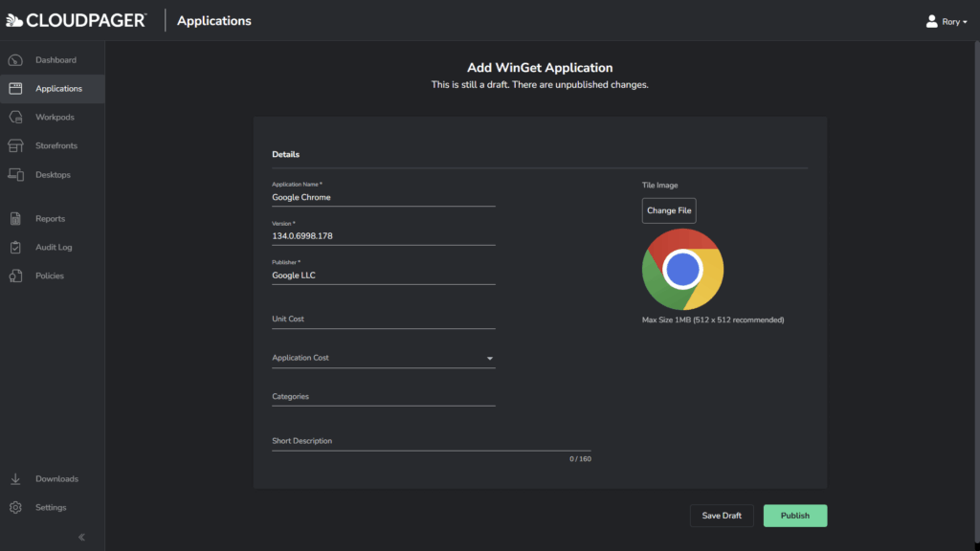
Task: Click the '0 / 160' character counter
Action: [580, 459]
